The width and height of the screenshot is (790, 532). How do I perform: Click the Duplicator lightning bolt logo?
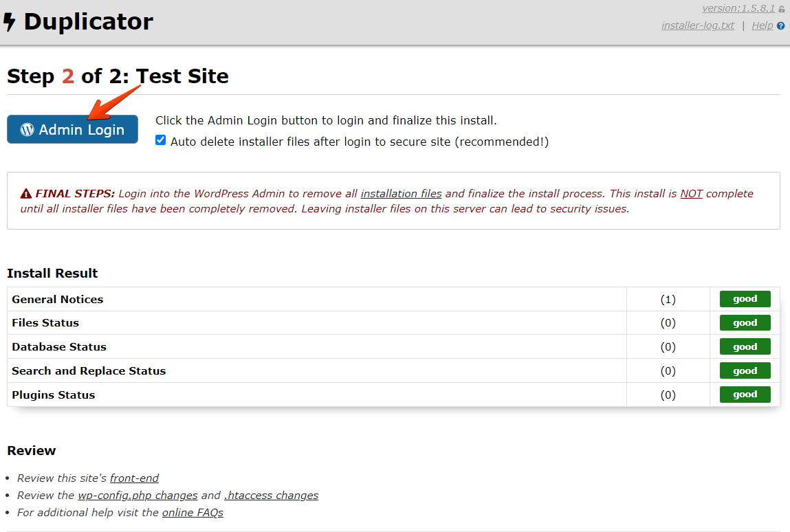pyautogui.click(x=10, y=23)
